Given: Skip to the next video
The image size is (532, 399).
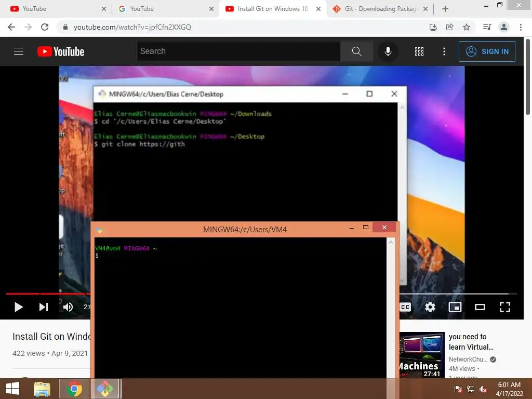Looking at the screenshot, I should 44,307.
